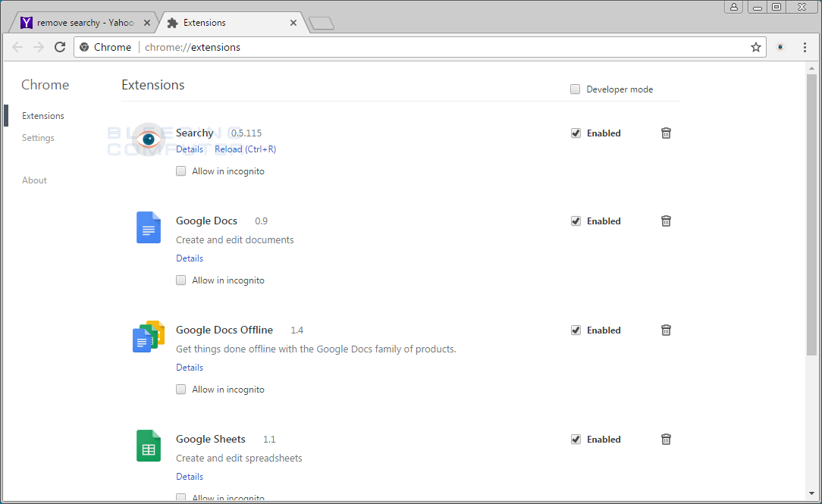Allow Searchy in incognito

pos(180,171)
